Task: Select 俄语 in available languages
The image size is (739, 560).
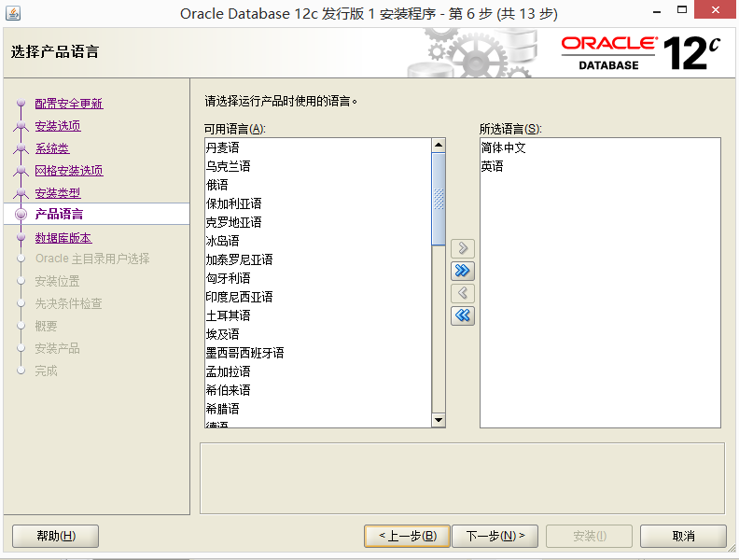Action: [x=318, y=185]
